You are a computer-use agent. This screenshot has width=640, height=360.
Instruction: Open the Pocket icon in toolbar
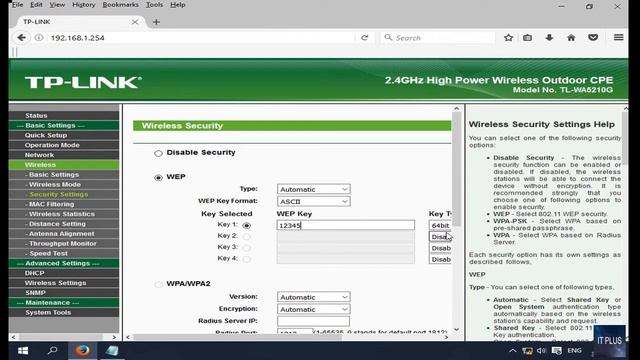[593, 38]
